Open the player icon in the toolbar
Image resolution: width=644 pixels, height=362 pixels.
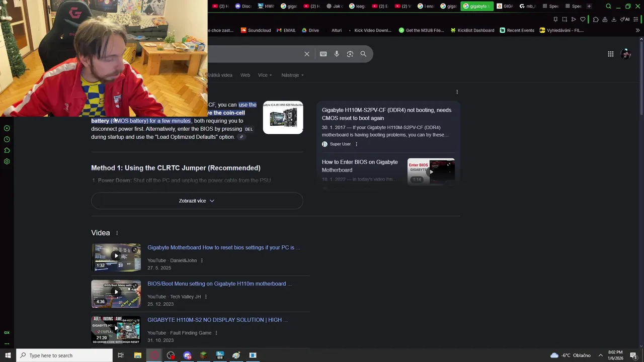pyautogui.click(x=574, y=19)
